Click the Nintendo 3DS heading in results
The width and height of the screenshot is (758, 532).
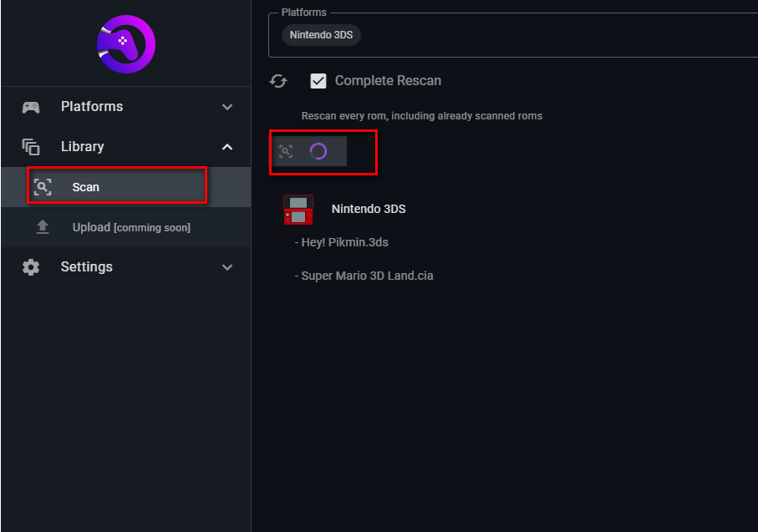tap(369, 209)
